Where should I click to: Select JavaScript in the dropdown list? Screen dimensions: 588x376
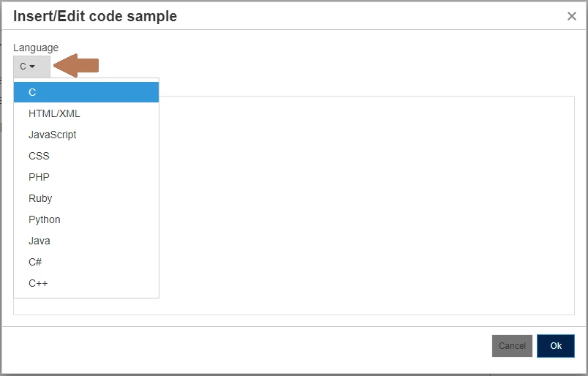[86, 135]
